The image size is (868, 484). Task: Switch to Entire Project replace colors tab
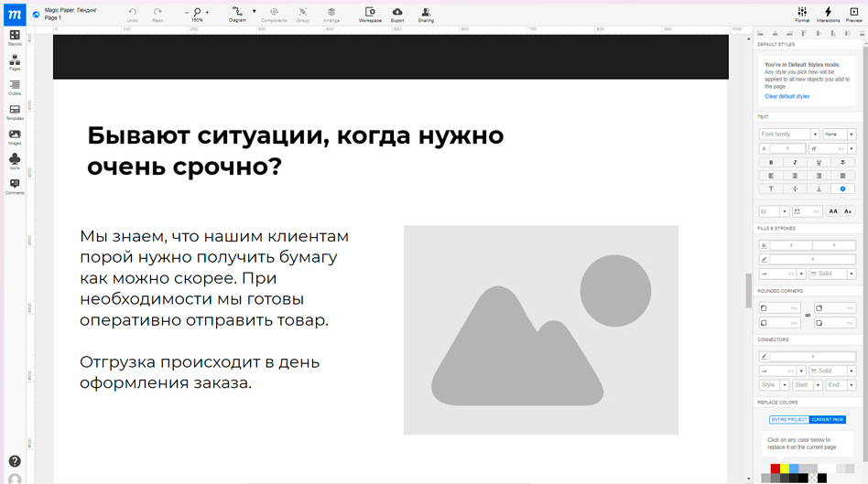click(x=788, y=419)
